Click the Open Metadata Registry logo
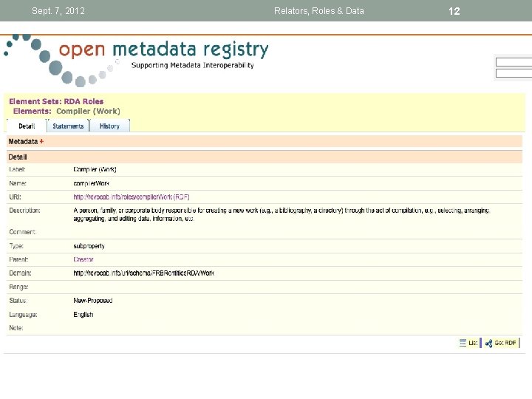532x399 pixels. coord(136,60)
